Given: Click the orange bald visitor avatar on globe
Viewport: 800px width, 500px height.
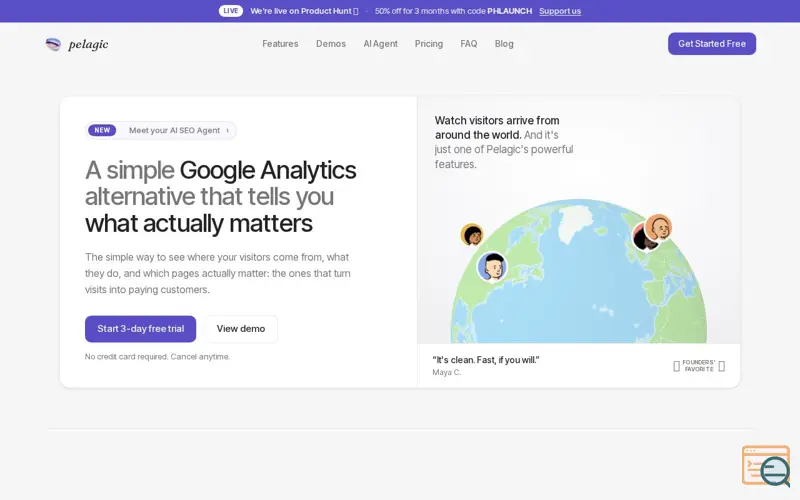Looking at the screenshot, I should coord(658,228).
